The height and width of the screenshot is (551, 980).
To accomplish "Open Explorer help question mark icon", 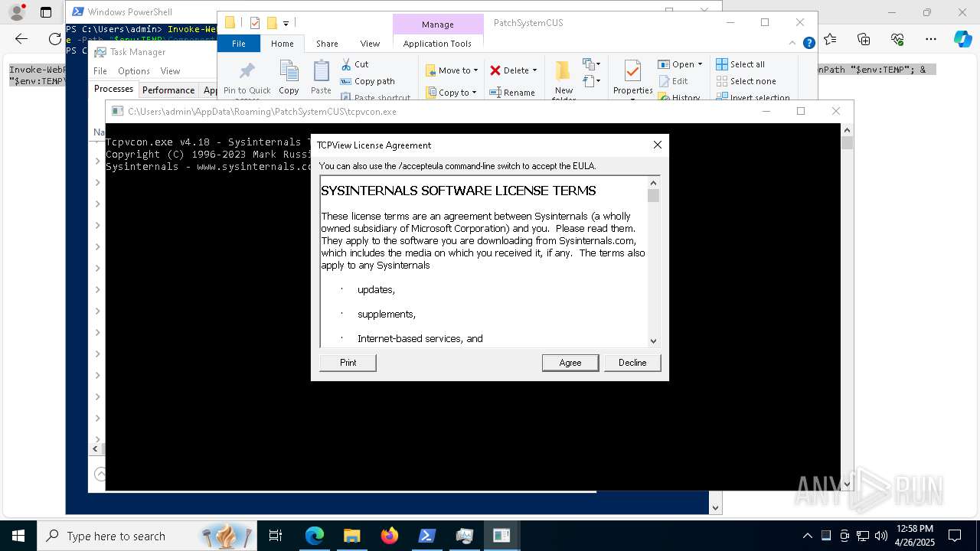I will point(808,44).
